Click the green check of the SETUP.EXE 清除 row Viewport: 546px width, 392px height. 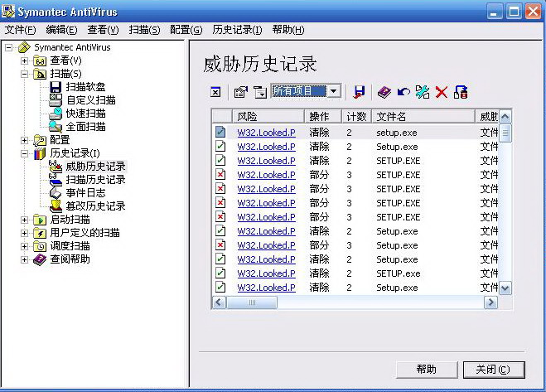tap(220, 160)
